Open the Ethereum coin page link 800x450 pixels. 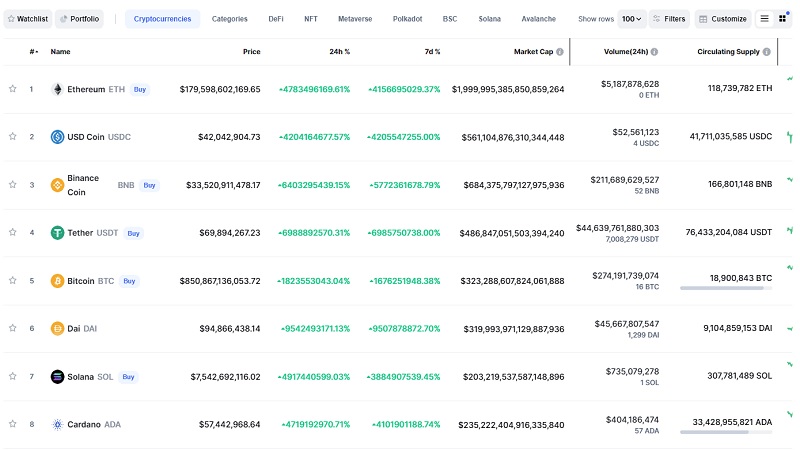pyautogui.click(x=96, y=89)
